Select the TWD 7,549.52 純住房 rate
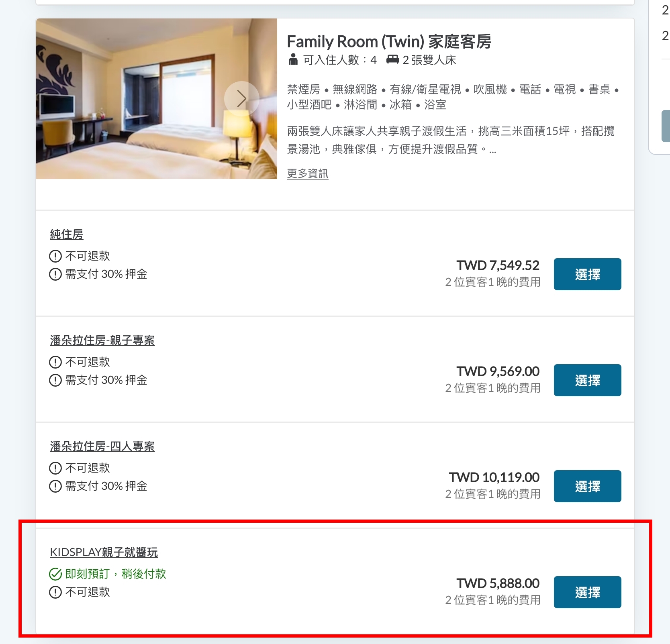The height and width of the screenshot is (644, 670). 588,274
